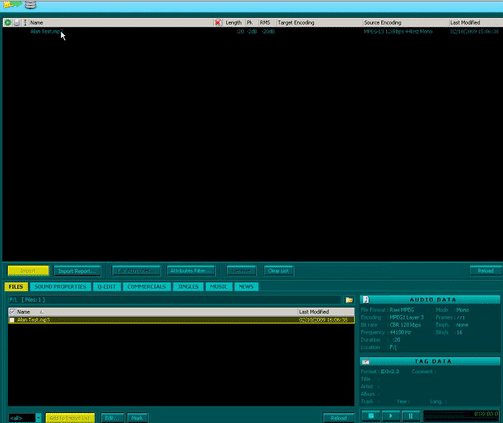Click Reload button in import list toolbar

tap(485, 271)
